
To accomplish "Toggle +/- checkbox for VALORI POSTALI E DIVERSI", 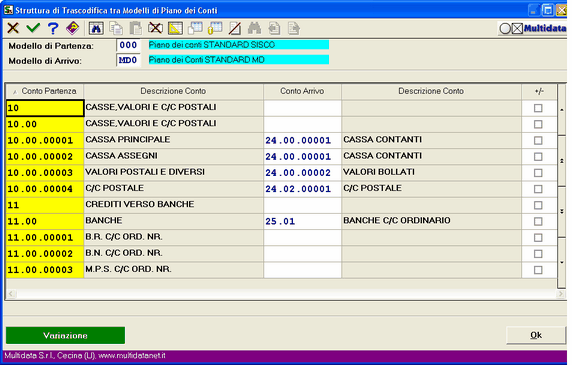I will (x=538, y=173).
